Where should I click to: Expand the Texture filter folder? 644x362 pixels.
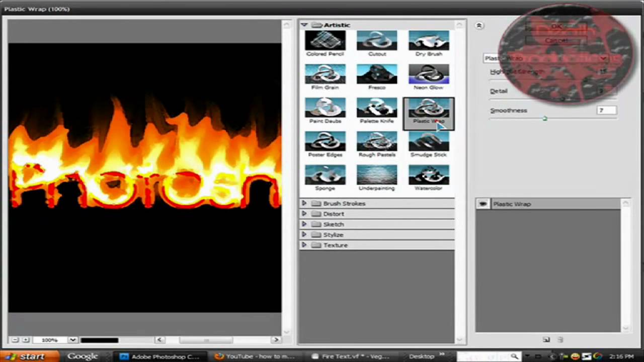point(304,245)
